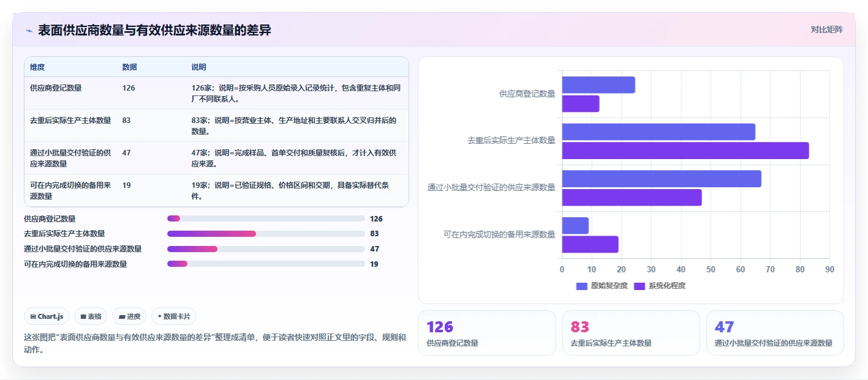Click description starting 126家；说明=按采购人员
The height and width of the screenshot is (380, 868).
tap(296, 93)
